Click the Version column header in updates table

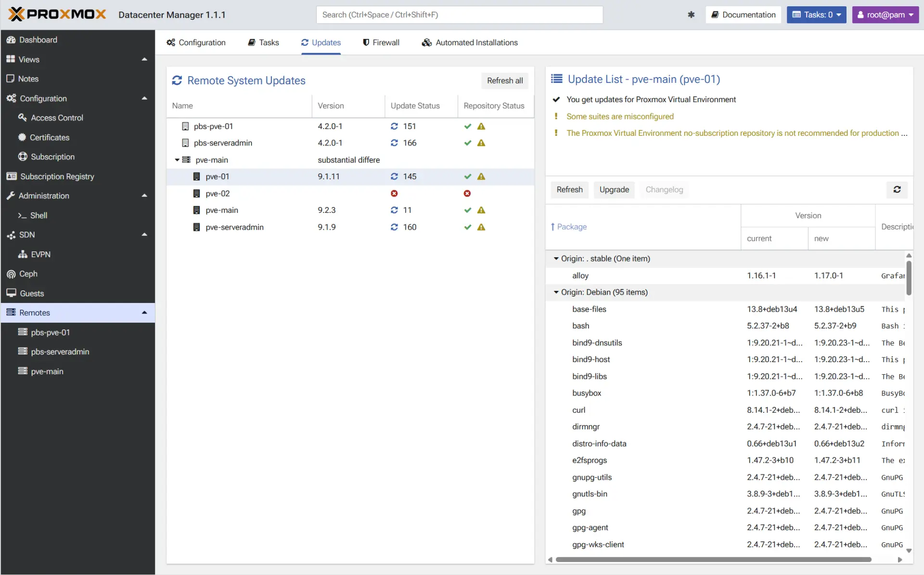point(348,106)
